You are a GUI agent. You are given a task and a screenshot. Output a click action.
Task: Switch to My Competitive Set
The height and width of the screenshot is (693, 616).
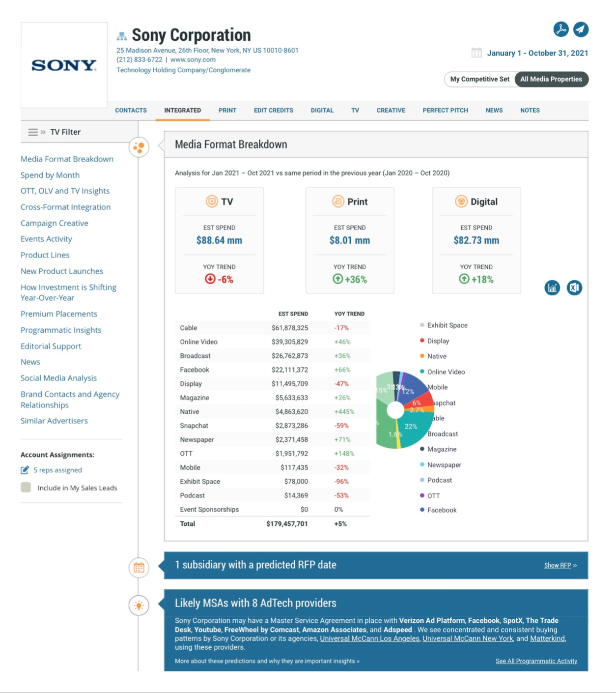479,79
